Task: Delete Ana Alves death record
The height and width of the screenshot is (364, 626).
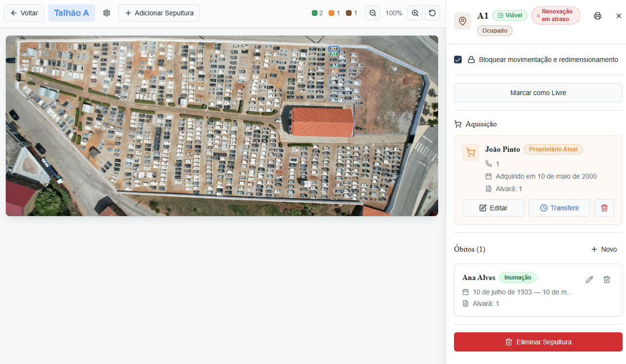Action: [x=607, y=279]
